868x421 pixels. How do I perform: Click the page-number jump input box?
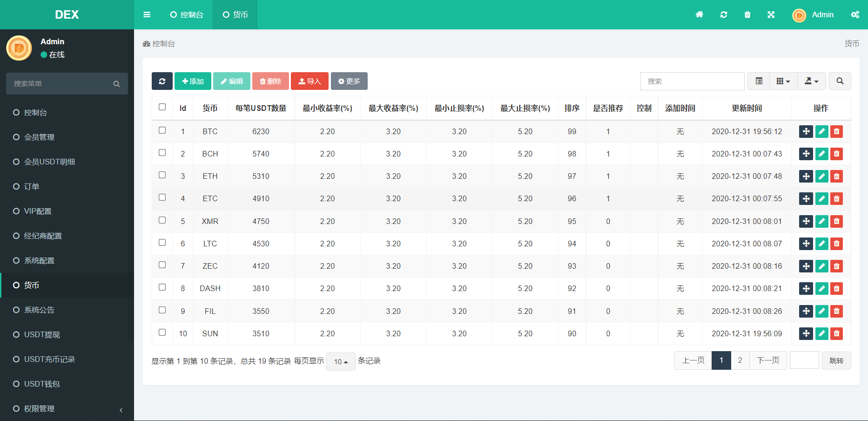point(804,360)
